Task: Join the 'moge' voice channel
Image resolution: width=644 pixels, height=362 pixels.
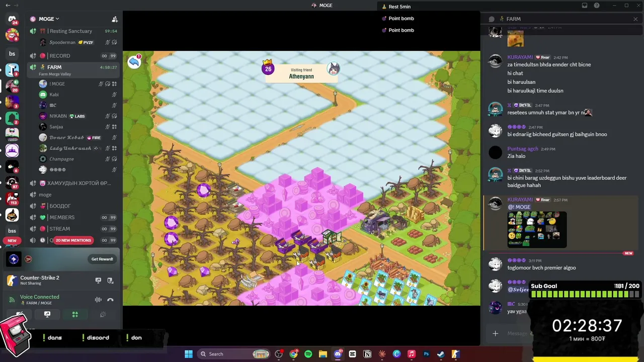Action: (x=74, y=195)
